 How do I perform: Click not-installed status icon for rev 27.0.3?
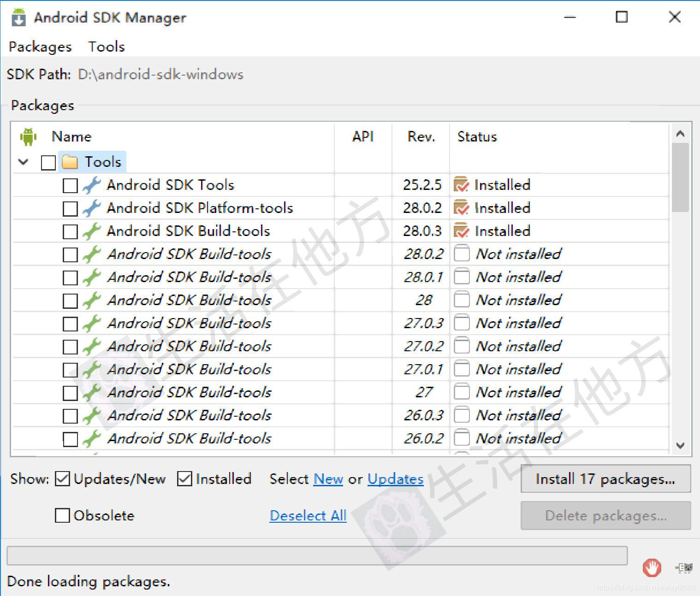462,323
